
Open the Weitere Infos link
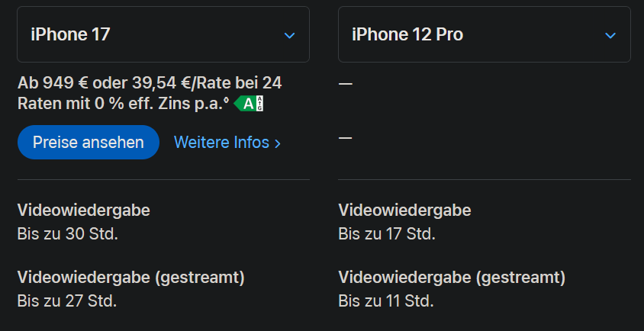227,143
